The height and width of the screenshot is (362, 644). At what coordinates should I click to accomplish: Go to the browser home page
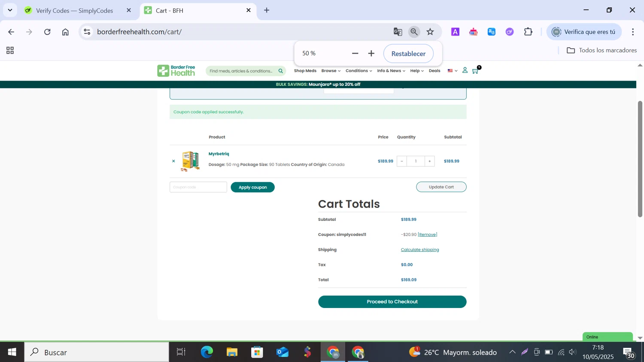click(x=65, y=32)
